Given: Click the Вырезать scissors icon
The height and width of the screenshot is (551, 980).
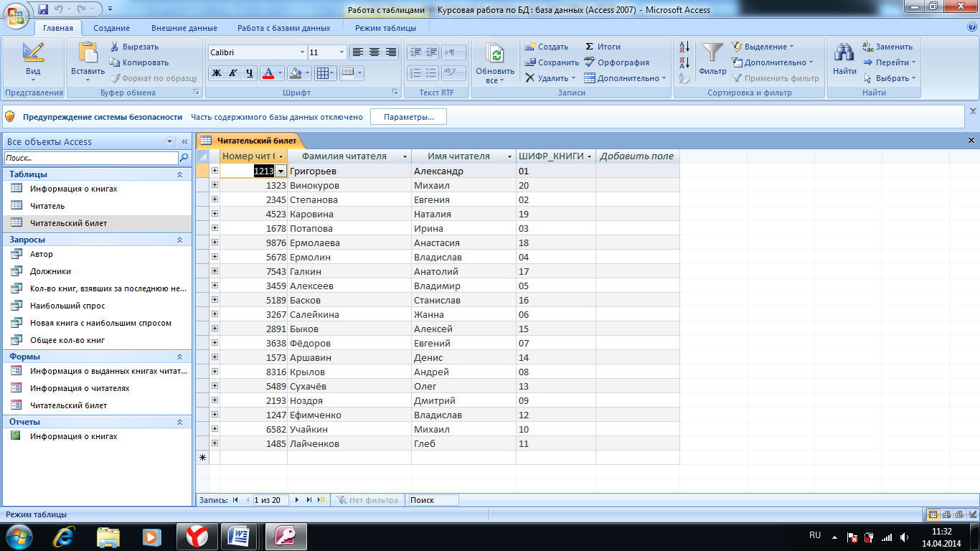Looking at the screenshot, I should 116,47.
